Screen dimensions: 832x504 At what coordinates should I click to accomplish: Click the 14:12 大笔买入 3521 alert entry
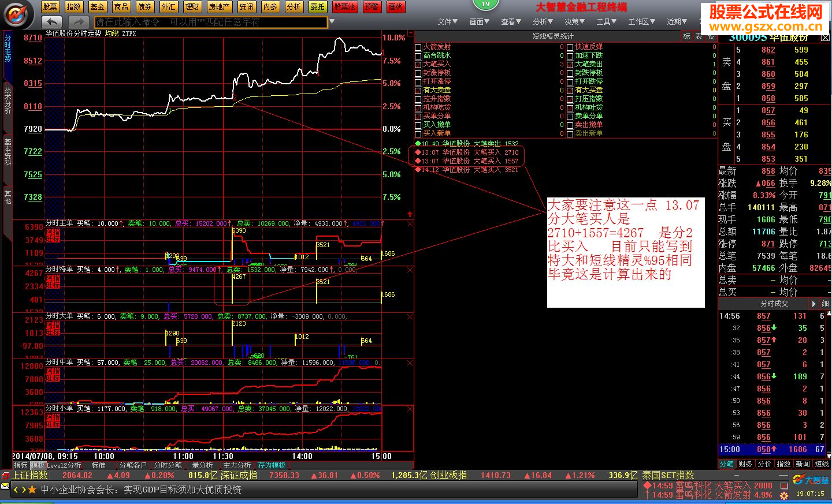click(x=467, y=170)
